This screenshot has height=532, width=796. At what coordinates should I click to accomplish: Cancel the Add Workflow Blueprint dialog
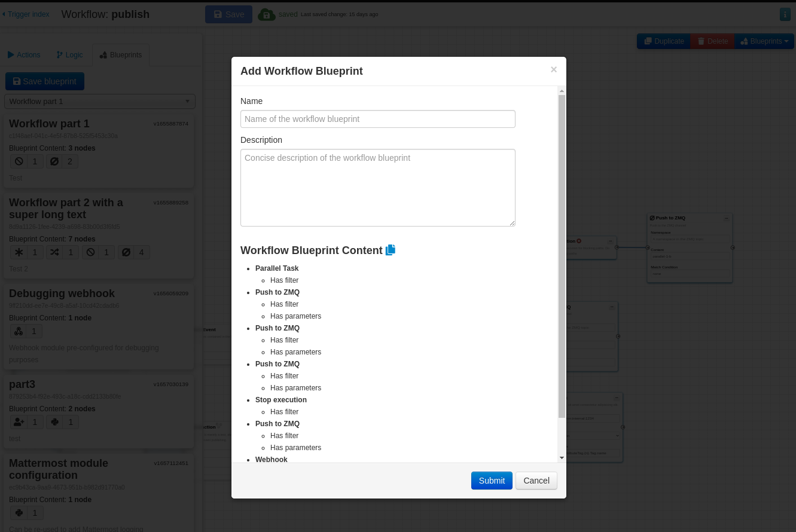point(536,481)
